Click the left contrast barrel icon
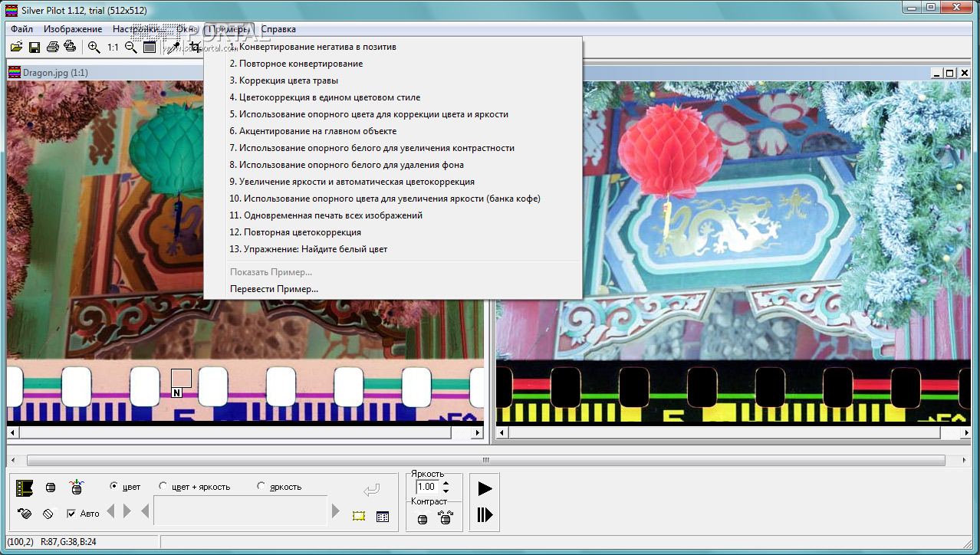The height and width of the screenshot is (555, 980). click(422, 519)
